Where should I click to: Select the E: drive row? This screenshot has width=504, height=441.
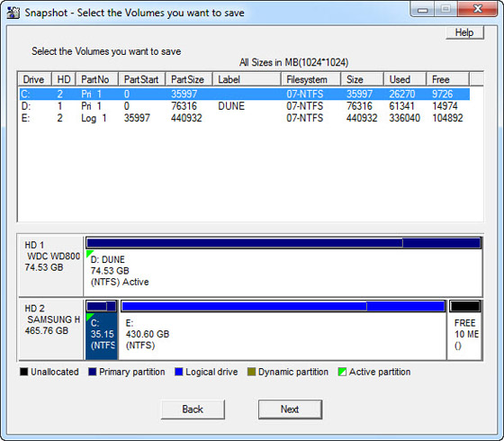coord(244,118)
